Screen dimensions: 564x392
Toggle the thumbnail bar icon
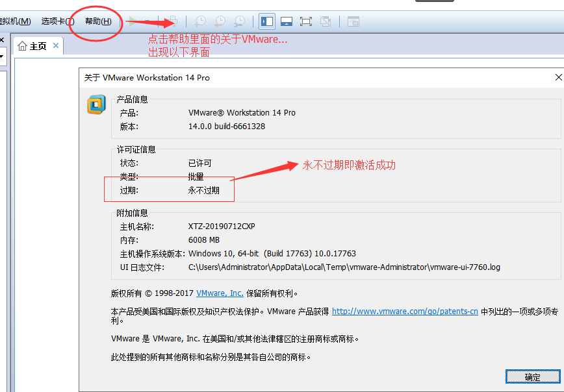(x=287, y=21)
